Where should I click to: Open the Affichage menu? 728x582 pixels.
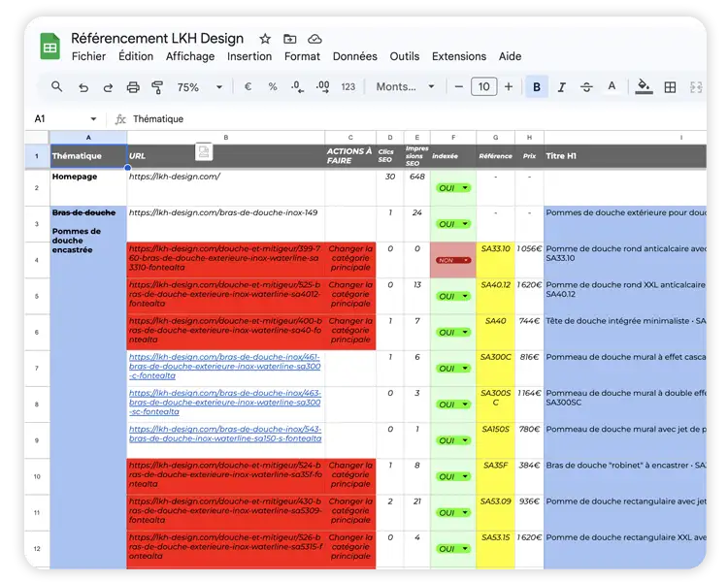[x=190, y=56]
